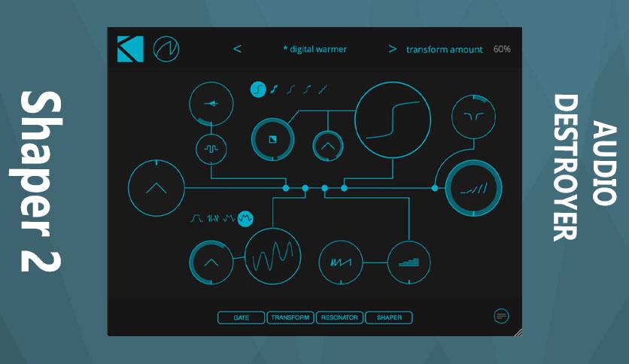Viewport: 629px width, 364px height.
Task: Click the gate pulse wave knob
Action: coord(211,149)
